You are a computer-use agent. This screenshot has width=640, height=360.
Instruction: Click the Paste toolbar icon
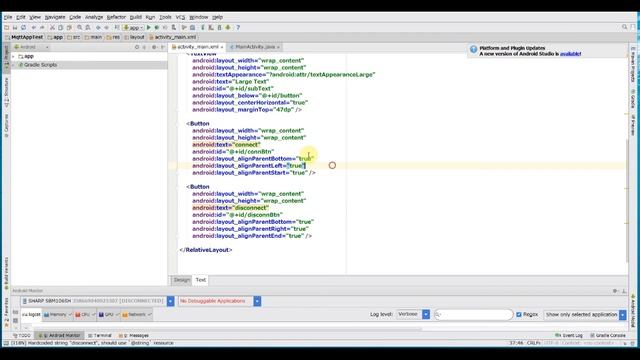point(69,27)
